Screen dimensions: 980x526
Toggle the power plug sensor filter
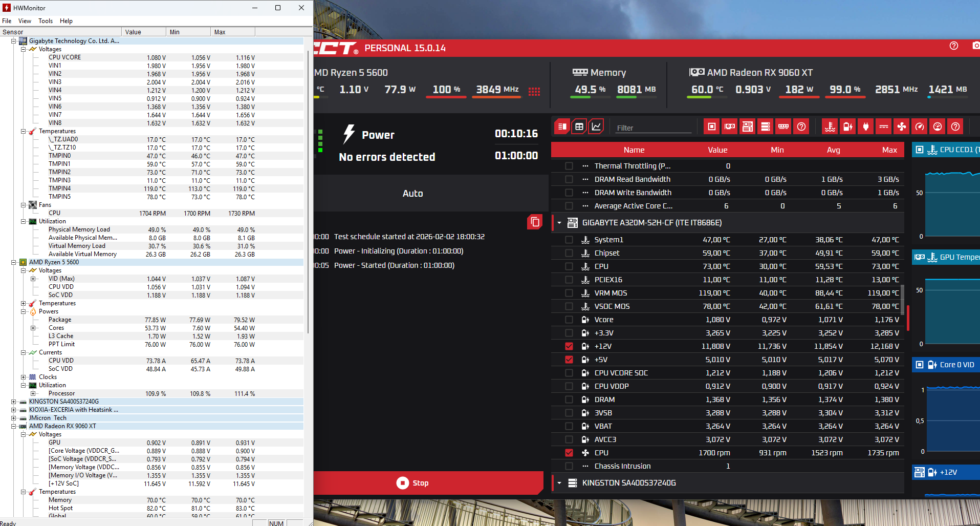[866, 127]
